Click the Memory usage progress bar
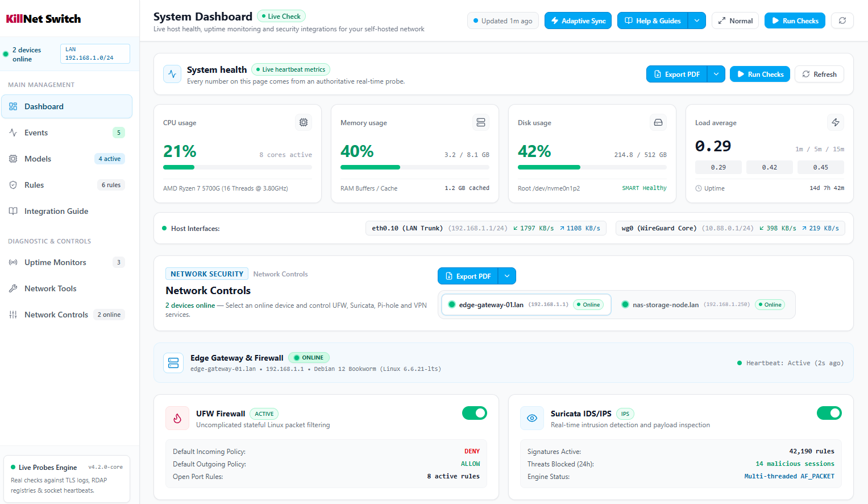 415,167
